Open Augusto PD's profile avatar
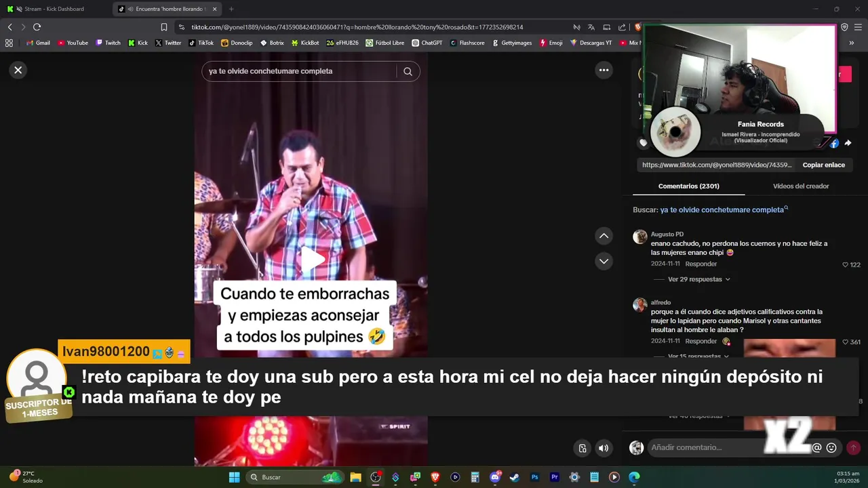This screenshot has height=488, width=868. 639,237
